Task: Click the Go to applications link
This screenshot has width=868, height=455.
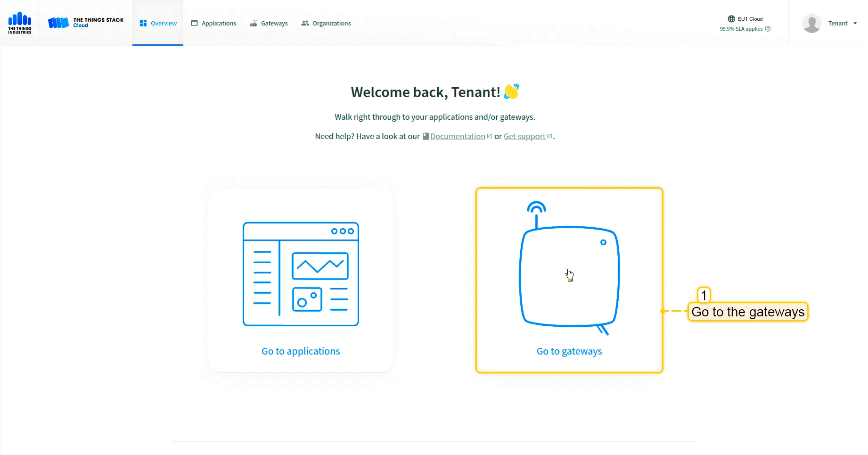Action: pos(301,351)
